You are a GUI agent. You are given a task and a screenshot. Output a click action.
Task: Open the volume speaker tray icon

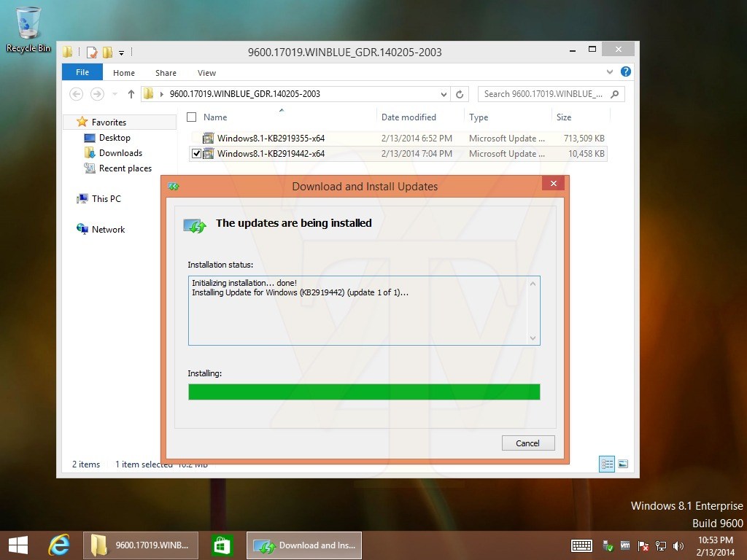pos(678,545)
